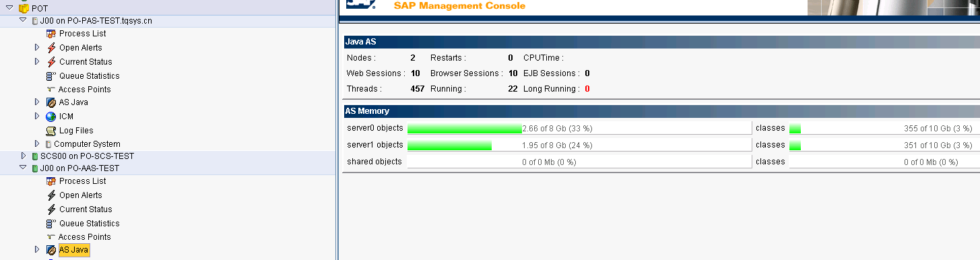980x260 pixels.
Task: Click Current Status lightning icon under PO-PAS-TEST
Action: coord(51,61)
